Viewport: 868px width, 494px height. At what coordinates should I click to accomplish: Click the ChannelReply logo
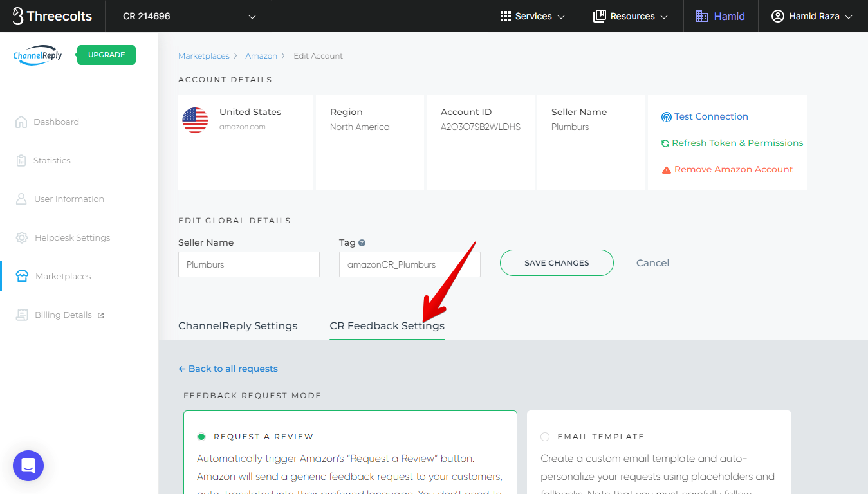click(38, 55)
